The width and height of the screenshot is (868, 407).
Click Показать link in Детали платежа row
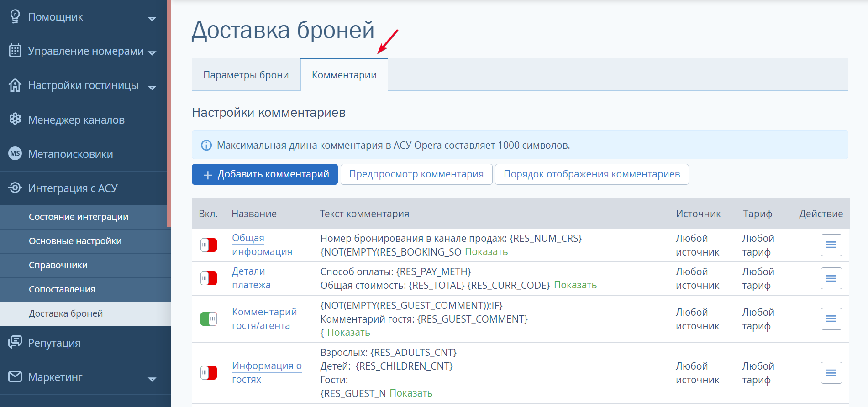click(575, 285)
